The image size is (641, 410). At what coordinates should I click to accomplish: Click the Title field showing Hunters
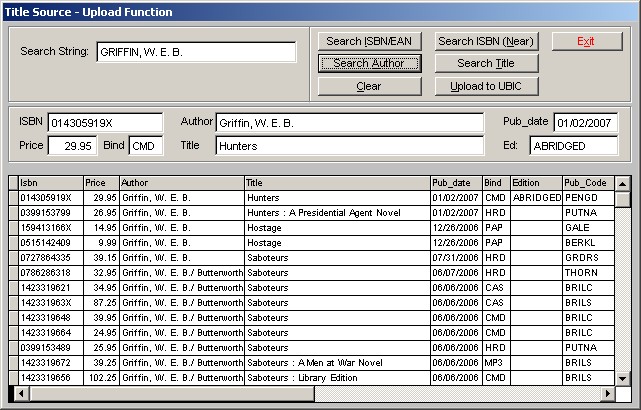(350, 146)
